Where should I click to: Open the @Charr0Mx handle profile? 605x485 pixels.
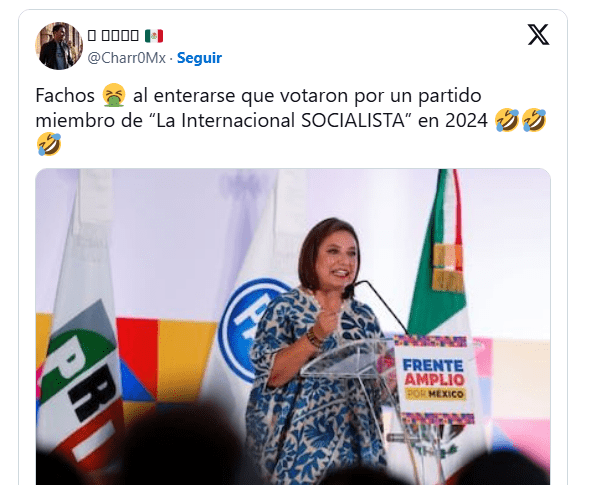[x=127, y=58]
